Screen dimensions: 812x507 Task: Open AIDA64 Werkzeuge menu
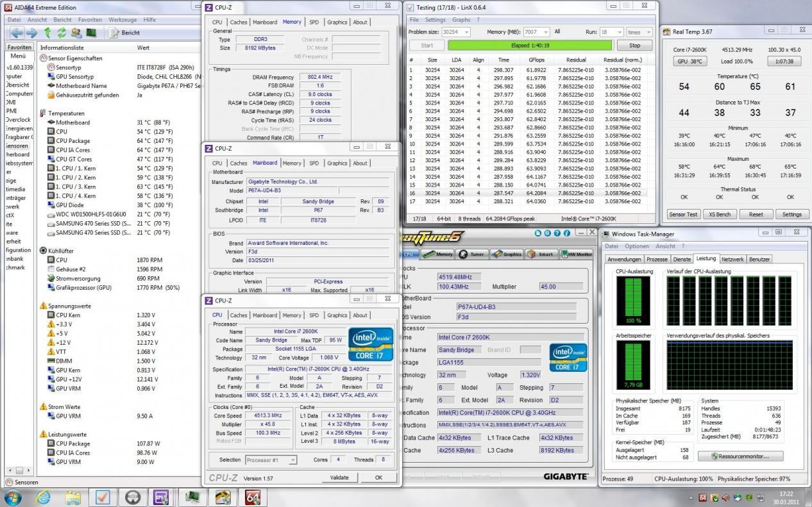(123, 20)
